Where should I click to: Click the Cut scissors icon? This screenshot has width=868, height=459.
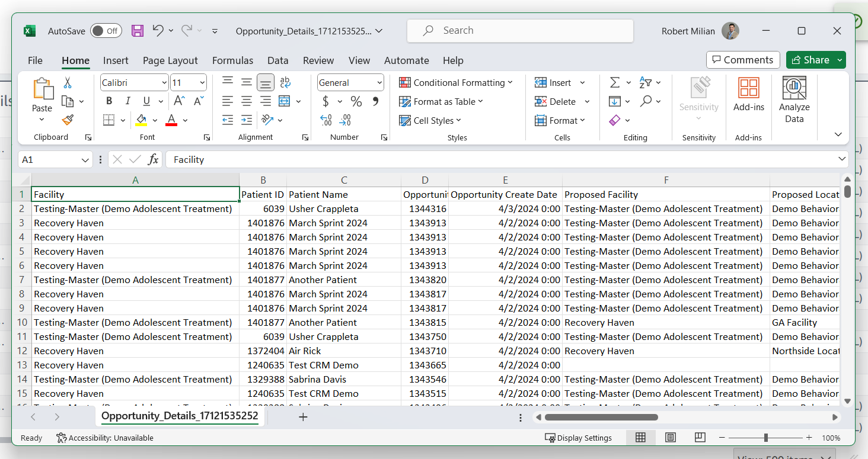[68, 83]
